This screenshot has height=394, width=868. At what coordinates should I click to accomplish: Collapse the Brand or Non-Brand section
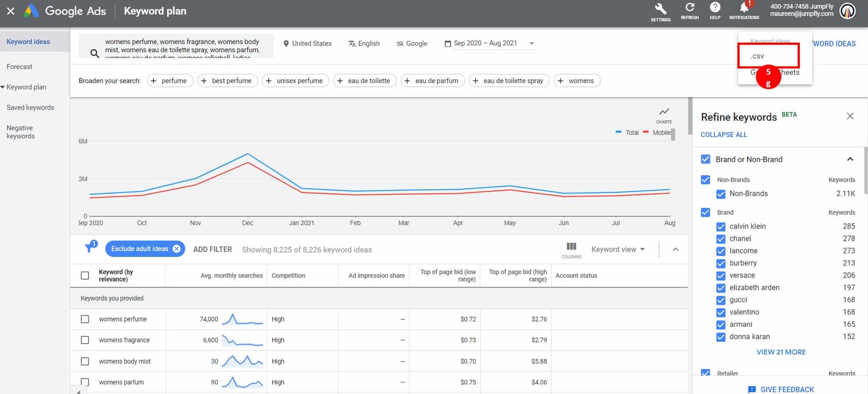[850, 159]
